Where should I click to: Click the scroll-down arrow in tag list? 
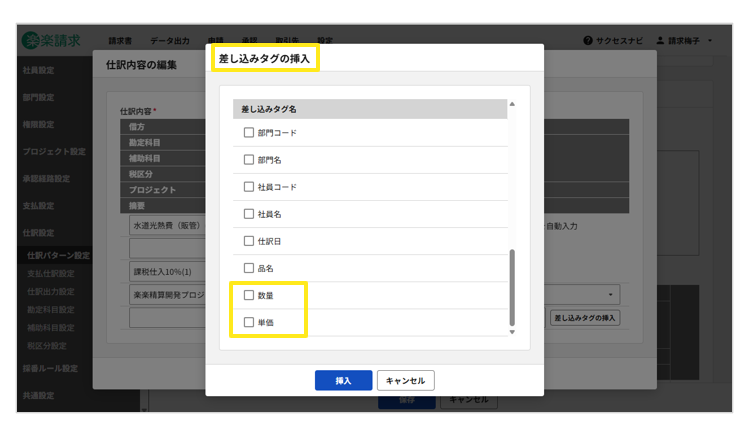[513, 332]
